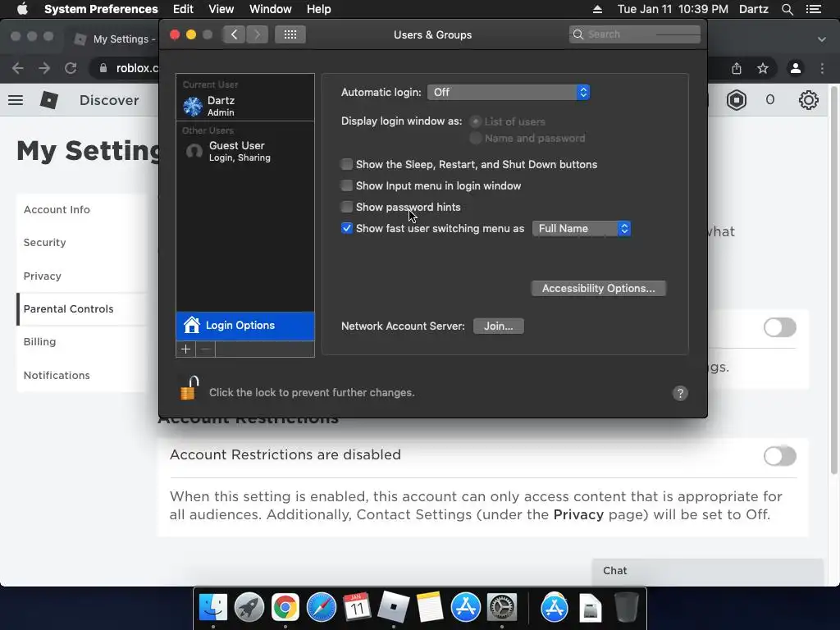Image resolution: width=840 pixels, height=630 pixels.
Task: Toggle Account Restrictions switch in Roblox
Action: coord(779,456)
